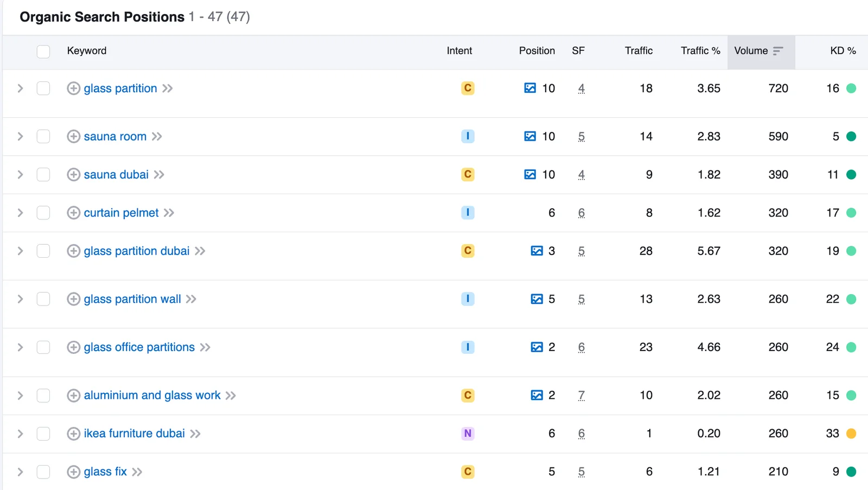Click the Volume column sort icon
The height and width of the screenshot is (490, 868).
coord(778,51)
